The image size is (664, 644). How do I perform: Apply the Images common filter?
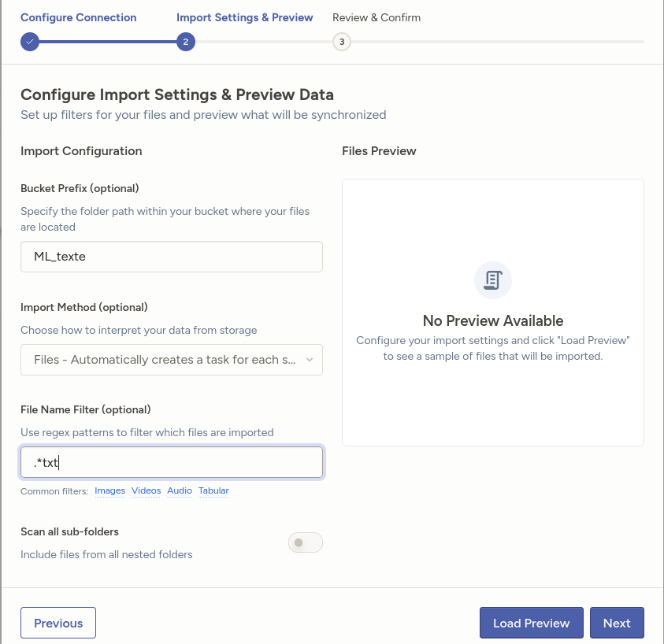[x=109, y=490]
